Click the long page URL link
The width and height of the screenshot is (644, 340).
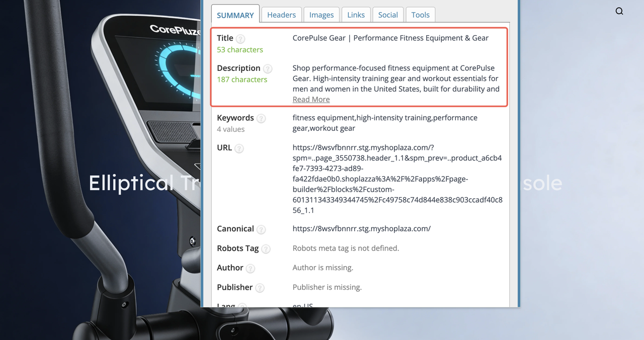click(x=397, y=179)
